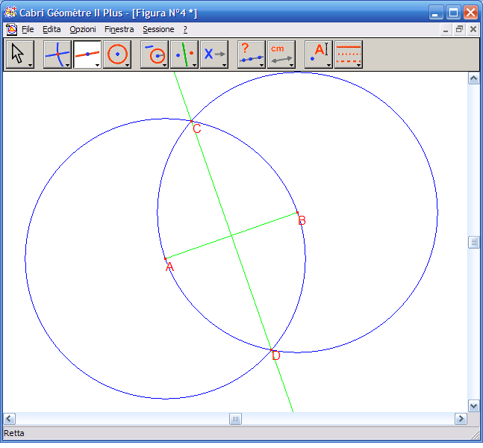The width and height of the screenshot is (483, 448).
Task: Maximize the Cabri Géomètre application window
Action: click(453, 13)
